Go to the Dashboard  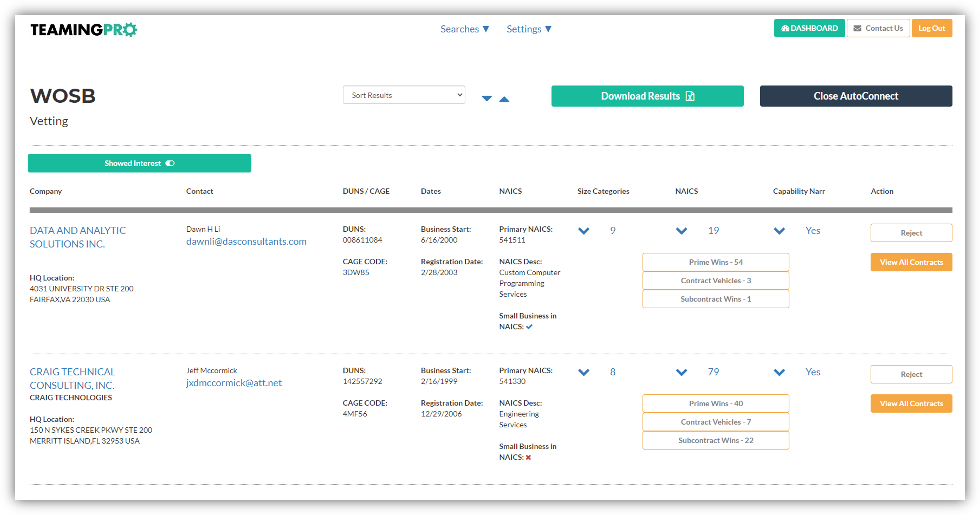(x=809, y=28)
